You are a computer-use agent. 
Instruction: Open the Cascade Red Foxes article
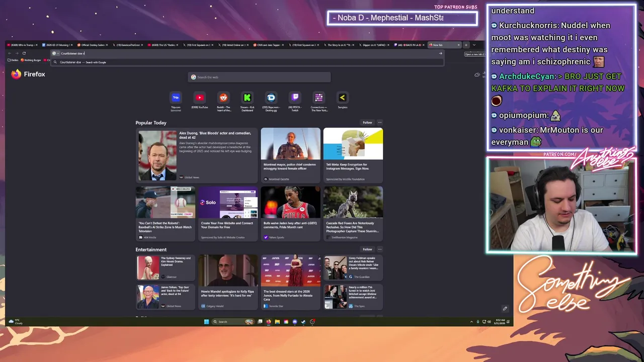(353, 214)
